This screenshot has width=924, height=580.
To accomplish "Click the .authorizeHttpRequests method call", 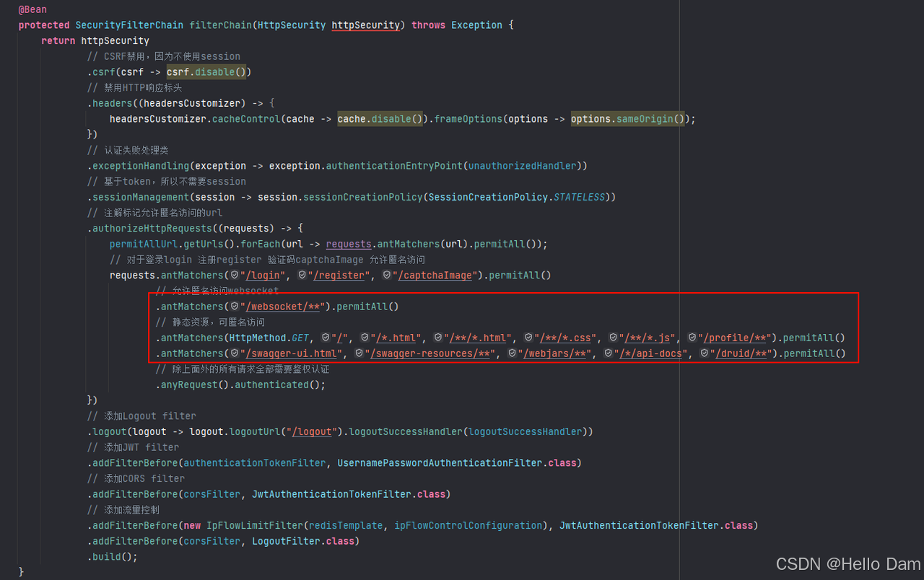I will pyautogui.click(x=150, y=228).
